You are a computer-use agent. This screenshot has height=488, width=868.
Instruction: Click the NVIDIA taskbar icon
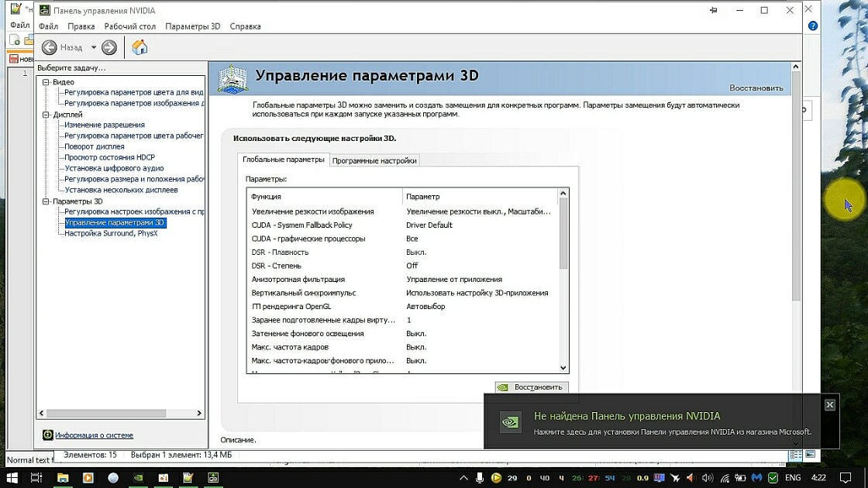coord(139,477)
